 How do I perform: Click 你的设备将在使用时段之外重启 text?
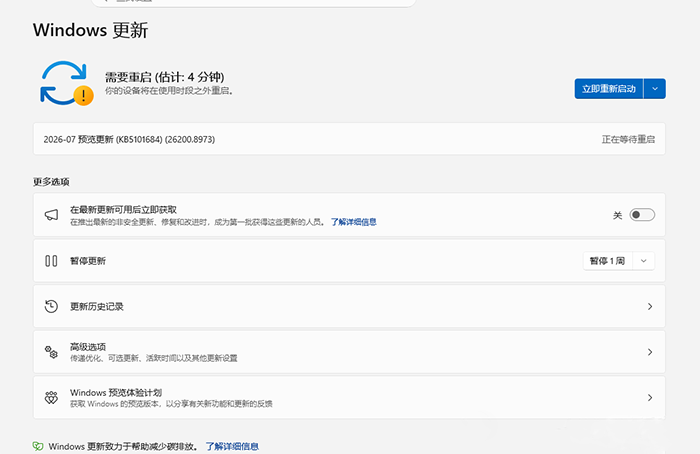click(x=169, y=91)
